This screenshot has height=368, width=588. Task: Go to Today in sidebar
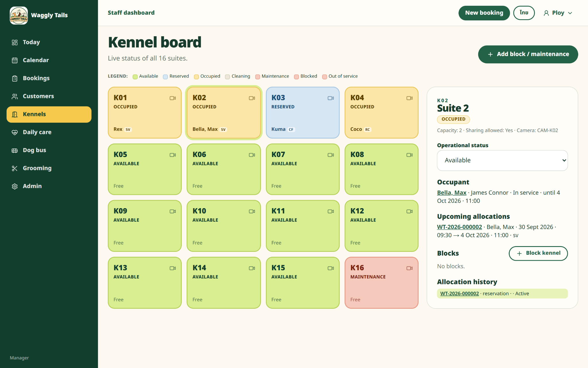click(x=49, y=42)
